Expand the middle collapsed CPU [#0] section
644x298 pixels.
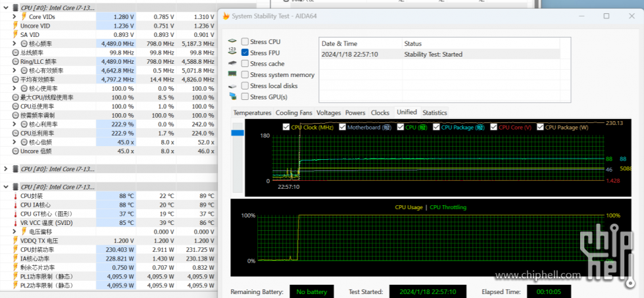pyautogui.click(x=6, y=169)
